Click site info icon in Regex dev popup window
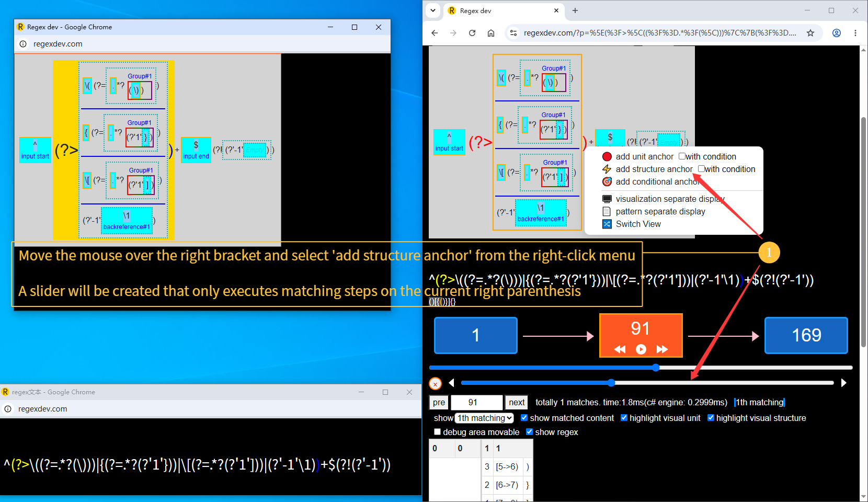The width and height of the screenshot is (868, 502). [x=23, y=44]
